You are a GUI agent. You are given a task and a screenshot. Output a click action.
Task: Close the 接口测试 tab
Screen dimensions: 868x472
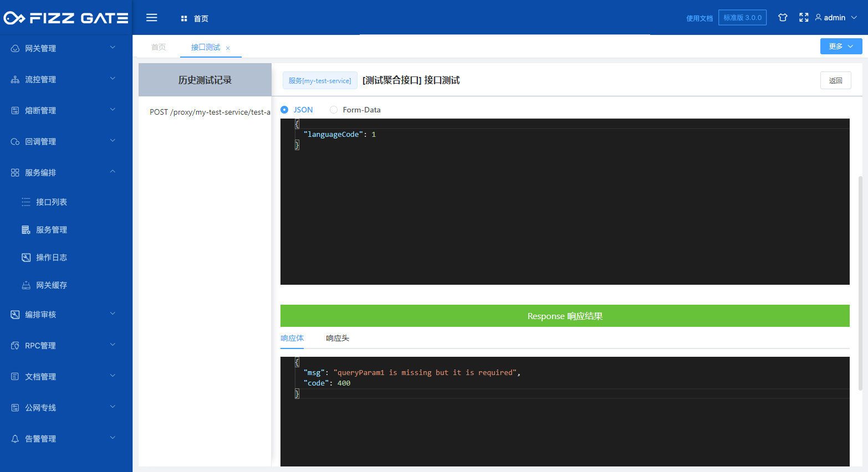coord(228,48)
